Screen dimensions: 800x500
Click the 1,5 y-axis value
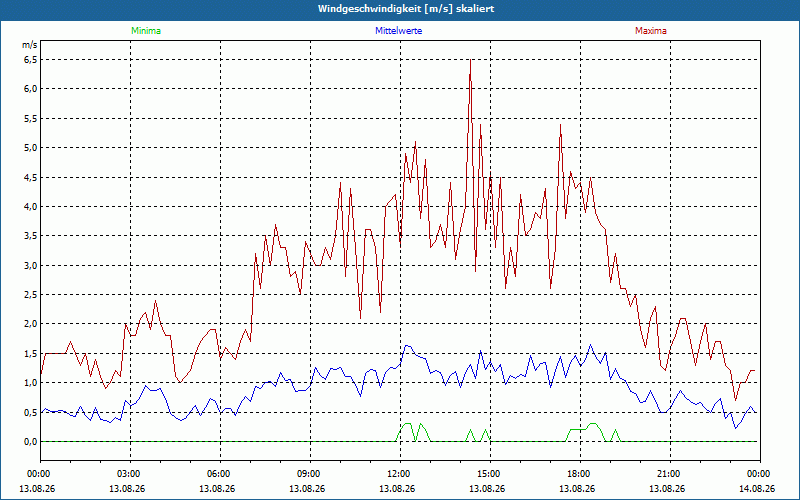pyautogui.click(x=31, y=354)
